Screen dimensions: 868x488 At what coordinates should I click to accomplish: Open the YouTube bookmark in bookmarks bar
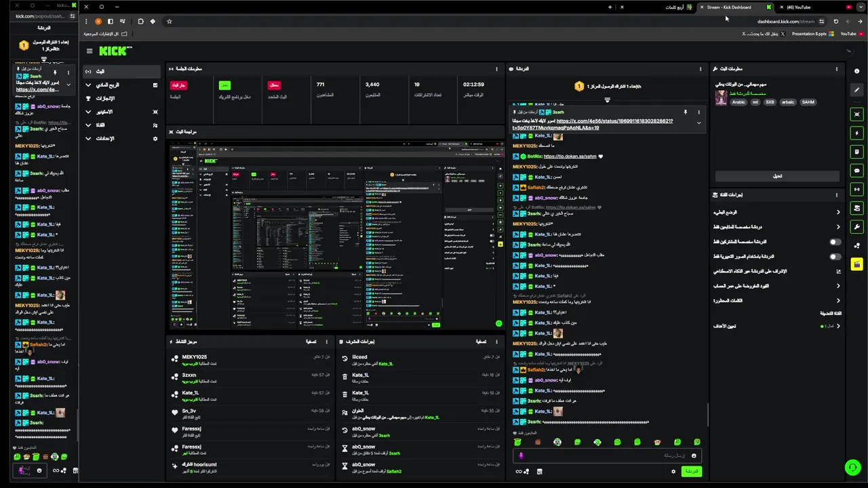[852, 33]
